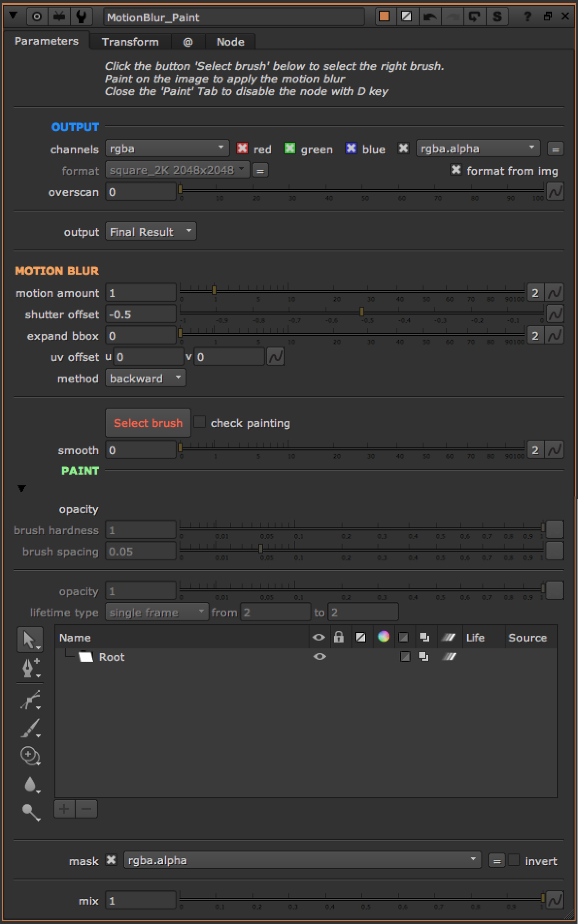Toggle visibility eye of Root layer
The image size is (578, 924).
point(319,657)
